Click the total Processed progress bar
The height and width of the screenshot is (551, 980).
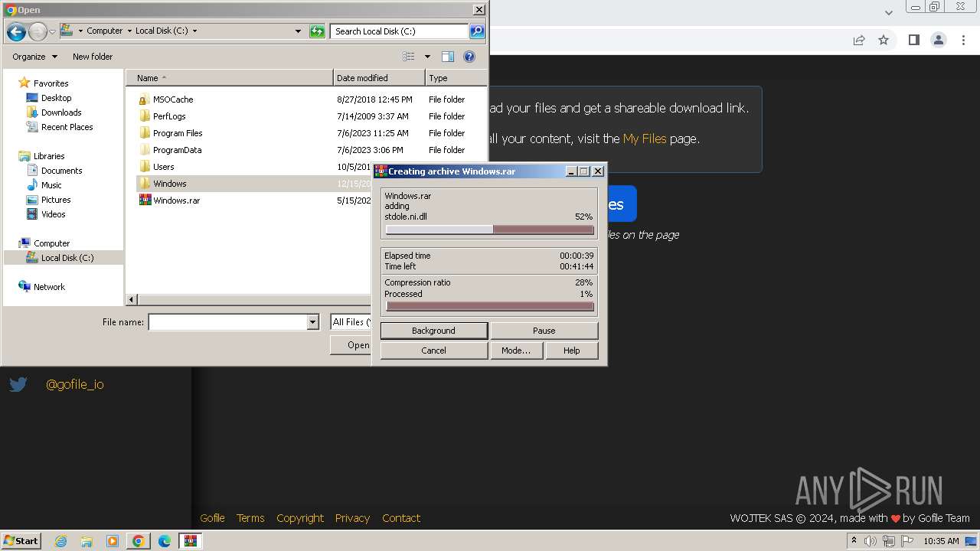(490, 306)
